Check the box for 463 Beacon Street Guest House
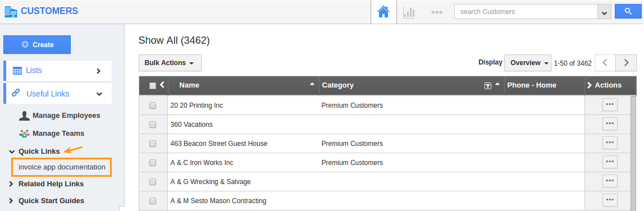Image resolution: width=644 pixels, height=211 pixels. [153, 144]
